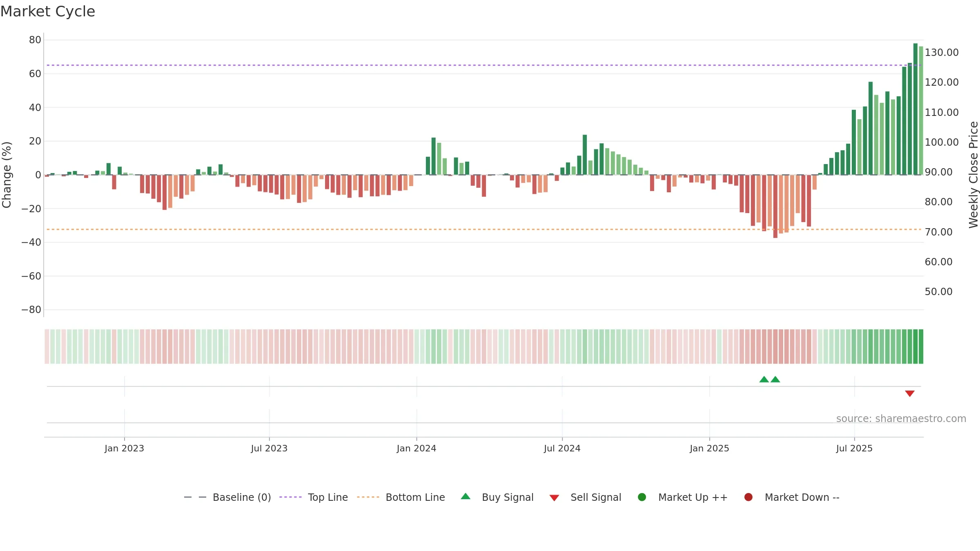Click the 50.00 price axis label

click(x=938, y=292)
